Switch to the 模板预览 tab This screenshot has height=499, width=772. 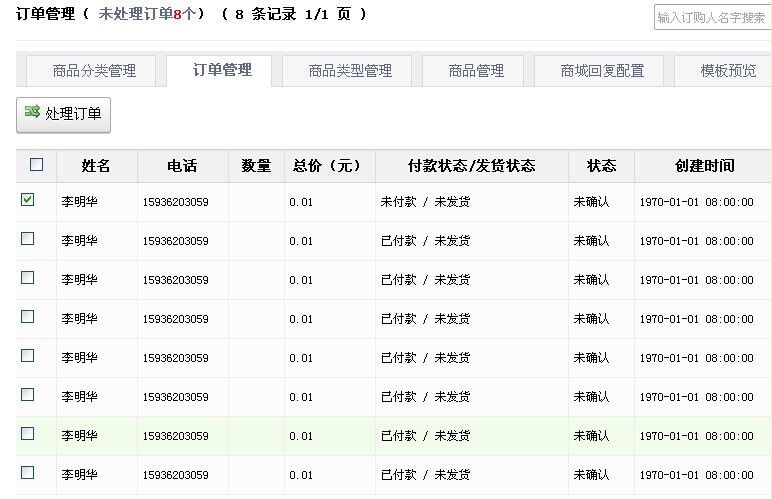pyautogui.click(x=728, y=71)
